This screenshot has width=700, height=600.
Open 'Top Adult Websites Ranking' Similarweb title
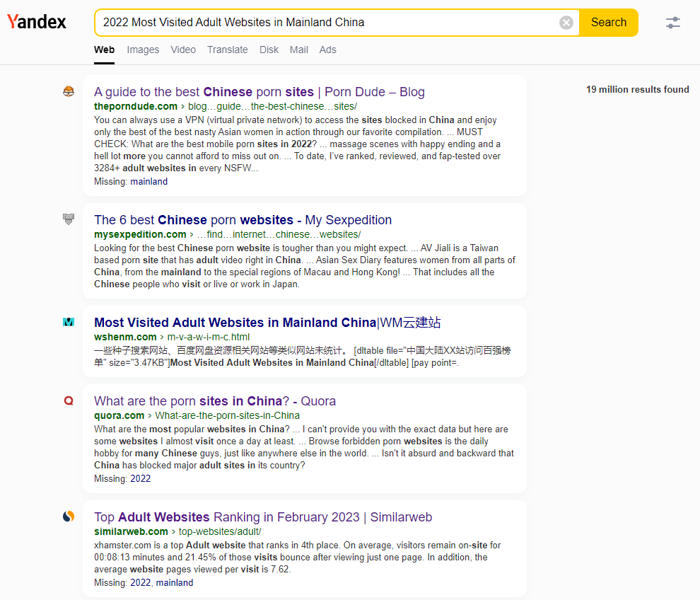(263, 517)
